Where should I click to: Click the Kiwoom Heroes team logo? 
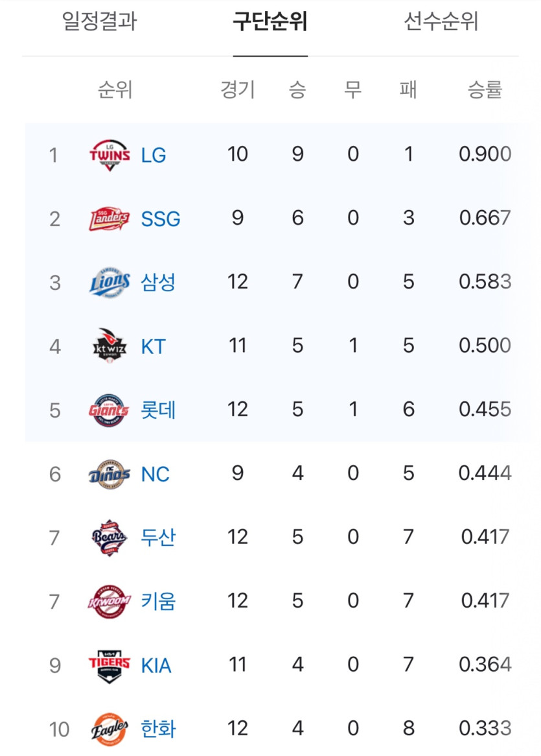coord(109,601)
